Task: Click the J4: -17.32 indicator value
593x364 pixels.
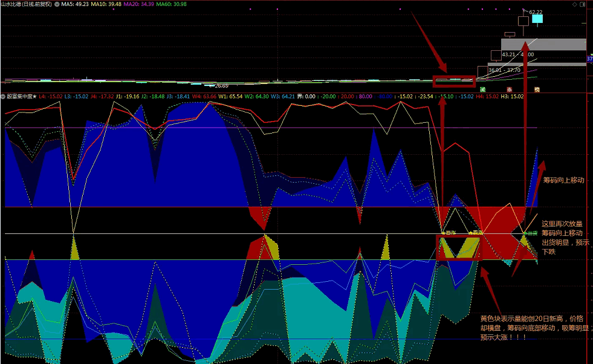Action: [x=102, y=97]
